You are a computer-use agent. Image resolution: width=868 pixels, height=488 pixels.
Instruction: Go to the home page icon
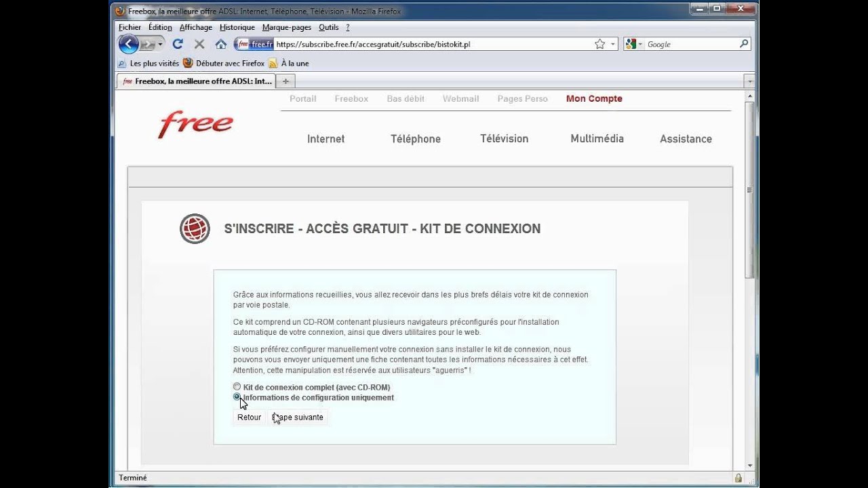click(x=221, y=44)
